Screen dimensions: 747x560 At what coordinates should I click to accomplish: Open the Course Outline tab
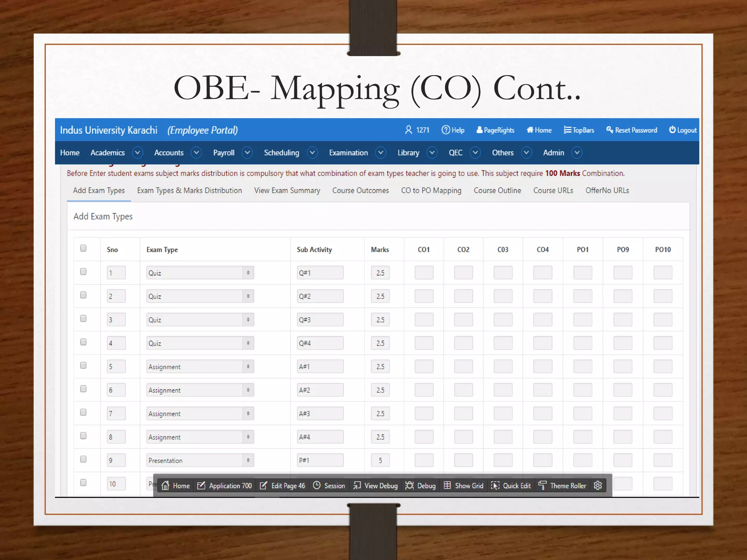coord(497,191)
